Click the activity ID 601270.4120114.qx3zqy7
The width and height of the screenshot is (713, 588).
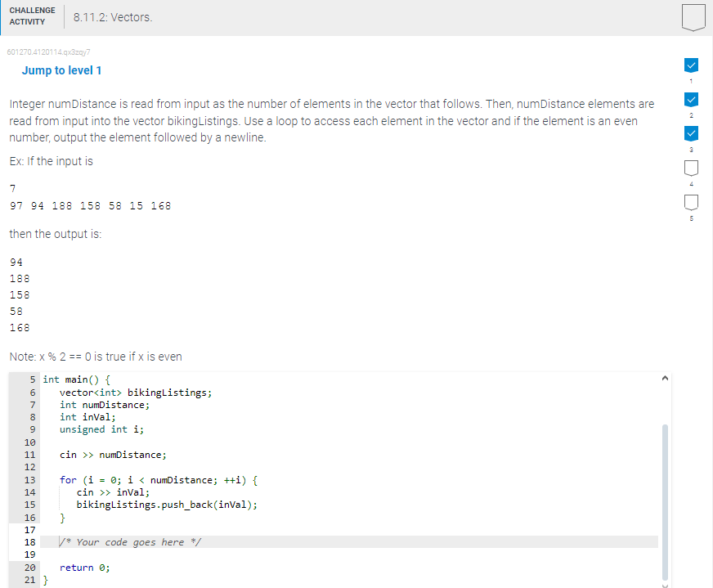tap(48, 52)
